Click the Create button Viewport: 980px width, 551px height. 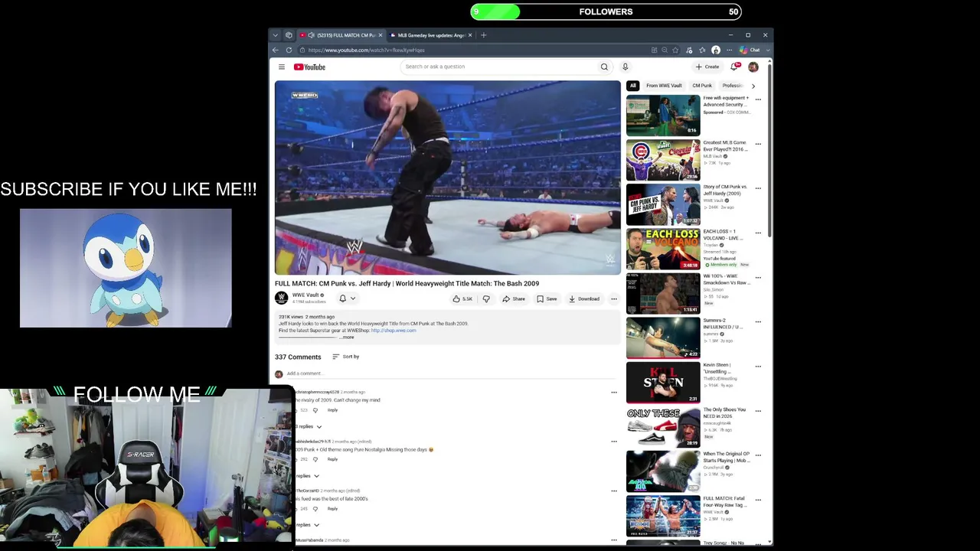[707, 67]
